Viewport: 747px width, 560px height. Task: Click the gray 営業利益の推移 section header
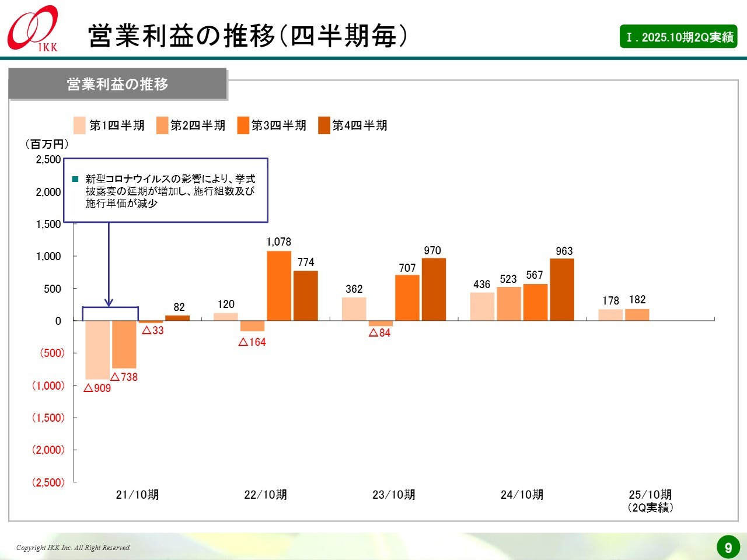pyautogui.click(x=117, y=84)
